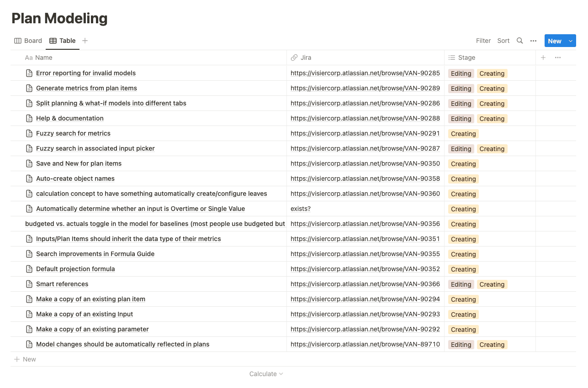This screenshot has height=388, width=588.
Task: Click page icon beside Help & documentation
Action: 29,118
